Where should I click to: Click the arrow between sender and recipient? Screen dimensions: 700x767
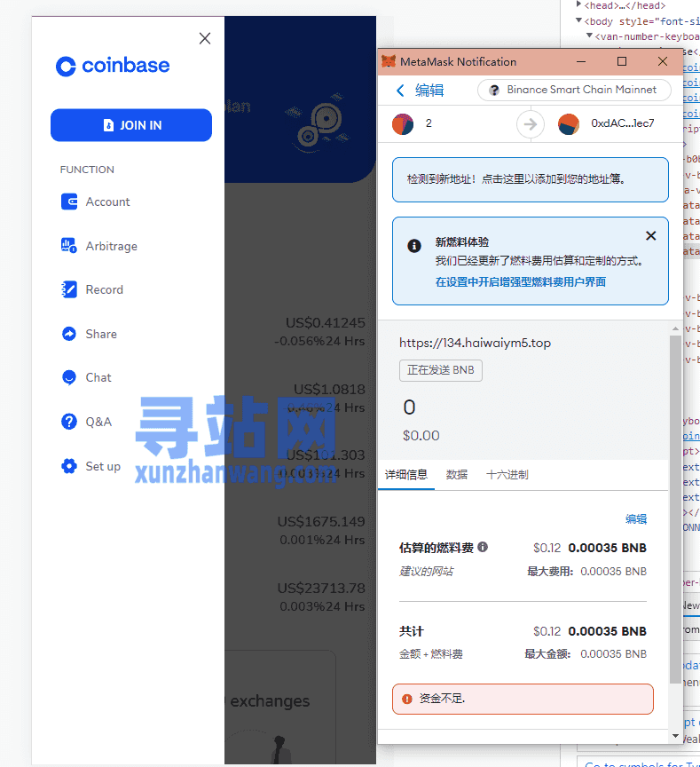pos(531,124)
